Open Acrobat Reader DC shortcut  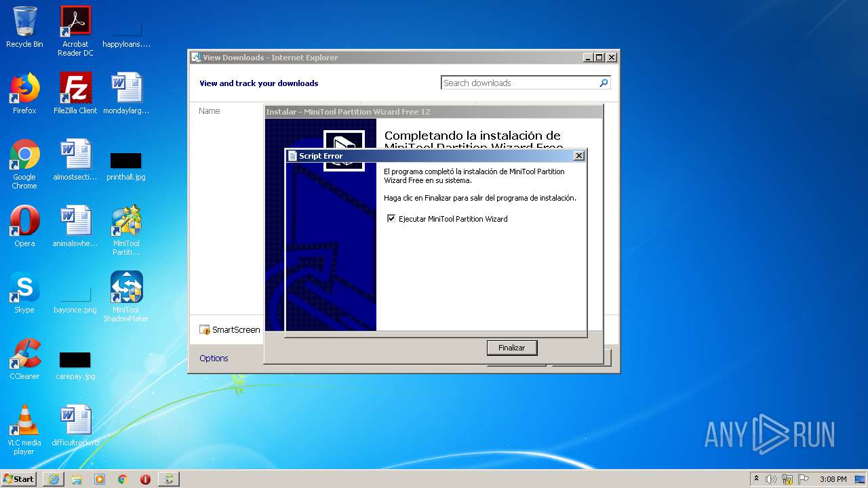[75, 30]
